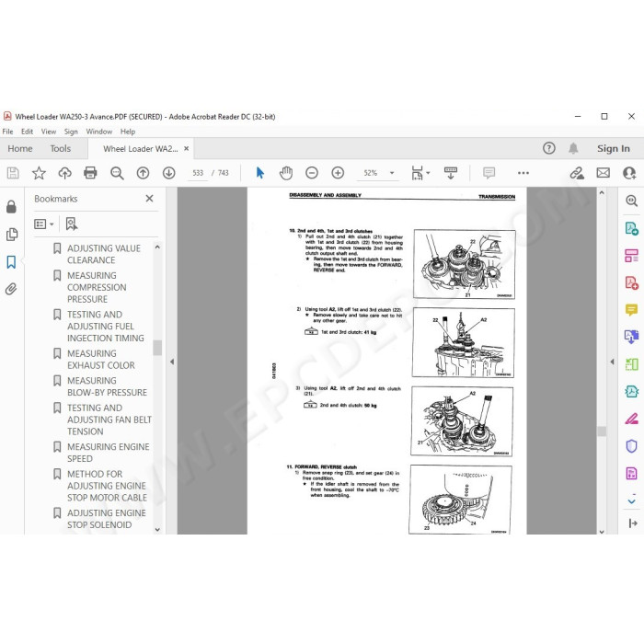
Task: Open ADJUSTING VALUE CLEARANCE bookmark
Action: [104, 254]
